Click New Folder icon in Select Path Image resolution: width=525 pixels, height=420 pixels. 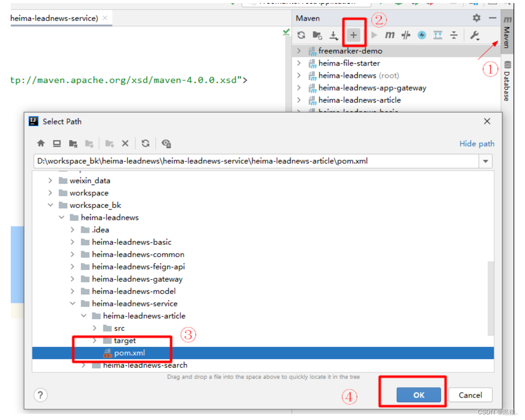click(110, 143)
